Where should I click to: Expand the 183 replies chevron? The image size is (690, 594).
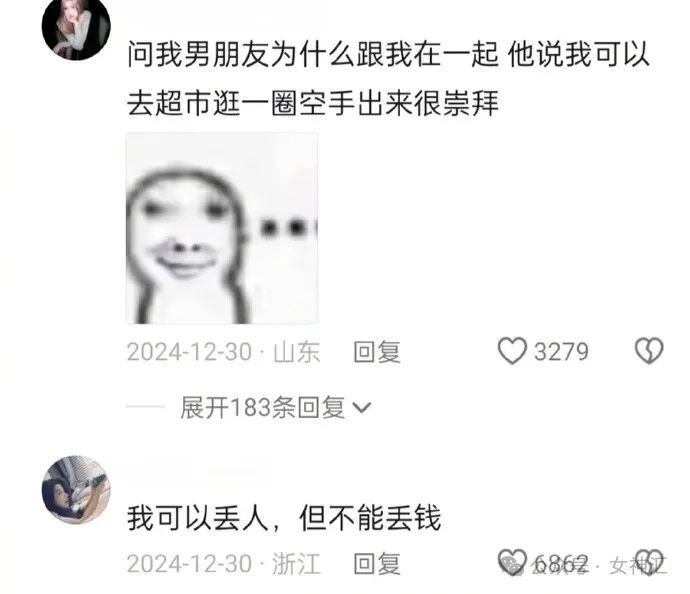[362, 408]
